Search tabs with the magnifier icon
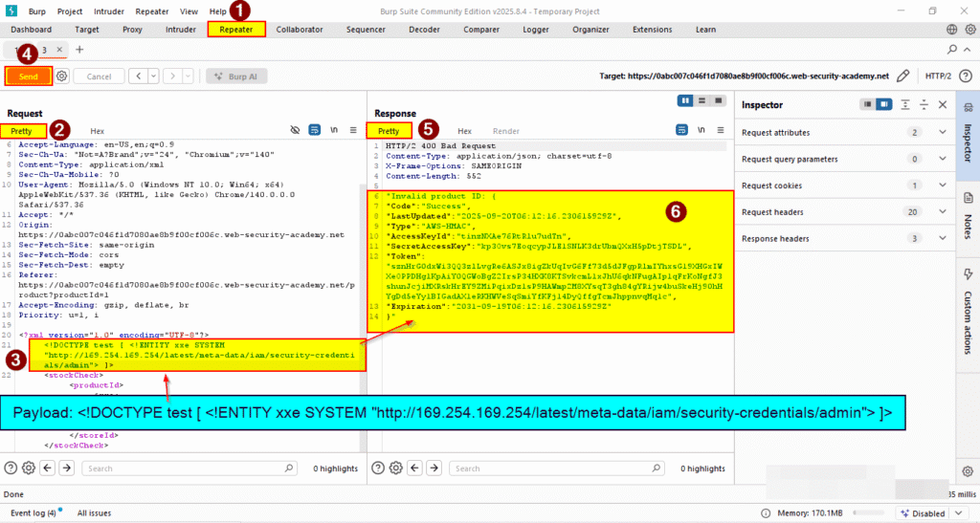The image size is (980, 523). pos(952,50)
